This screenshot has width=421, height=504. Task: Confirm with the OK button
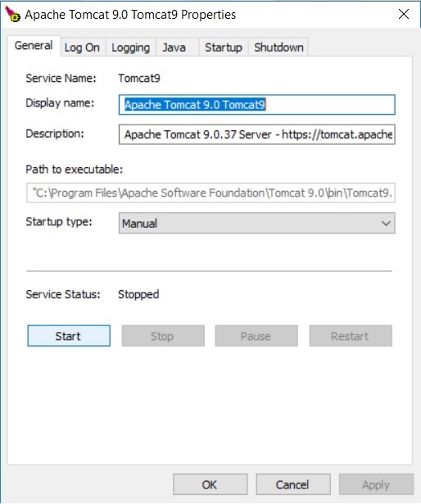(x=210, y=484)
